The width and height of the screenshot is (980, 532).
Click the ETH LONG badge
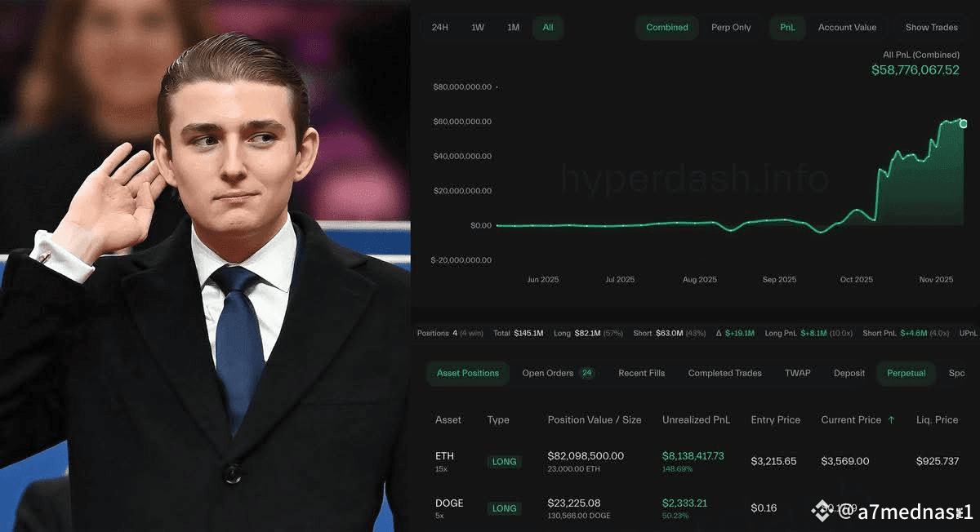[x=504, y=462]
